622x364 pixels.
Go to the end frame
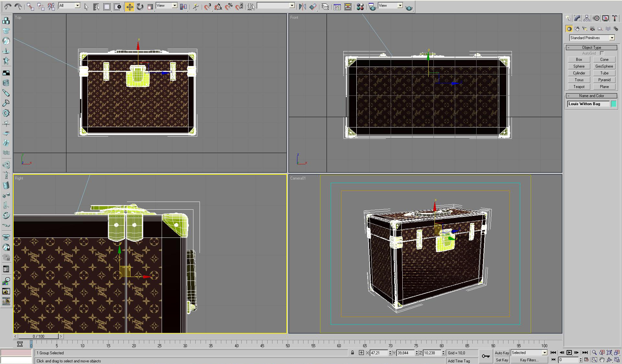[x=585, y=353]
